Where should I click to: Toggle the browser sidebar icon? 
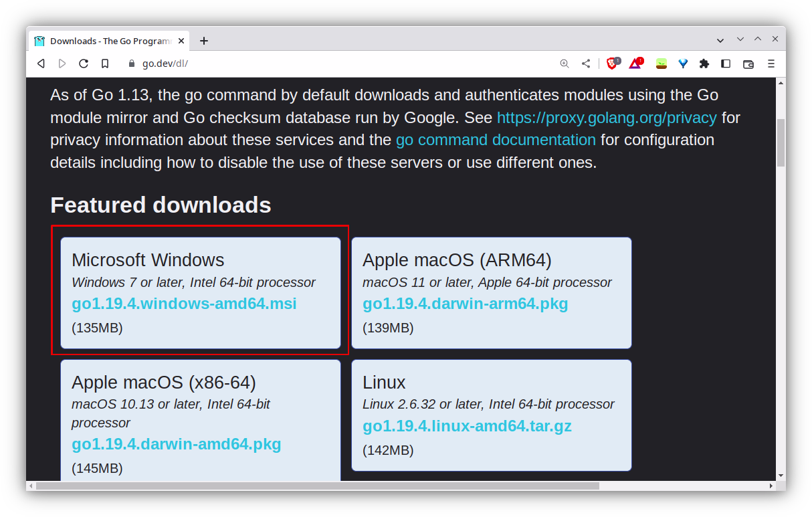(x=725, y=64)
